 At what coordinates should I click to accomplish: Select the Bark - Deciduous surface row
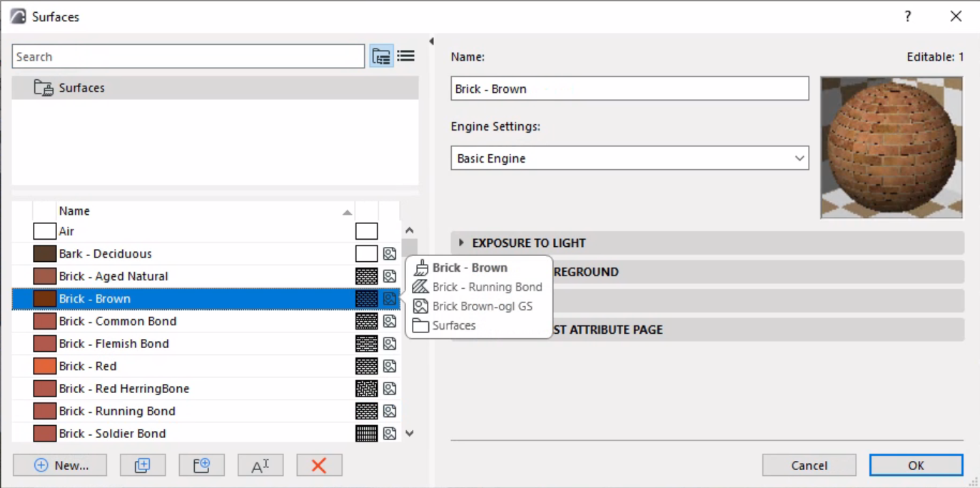pos(206,253)
